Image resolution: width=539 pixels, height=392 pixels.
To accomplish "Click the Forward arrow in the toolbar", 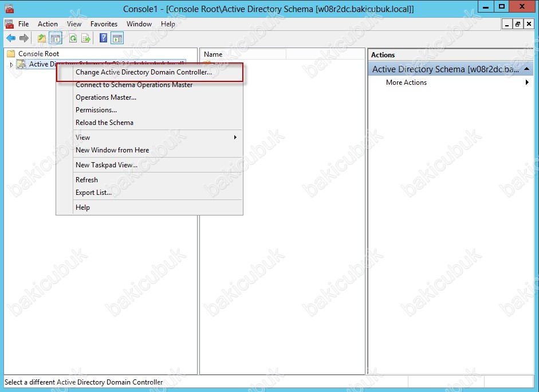I will point(23,38).
